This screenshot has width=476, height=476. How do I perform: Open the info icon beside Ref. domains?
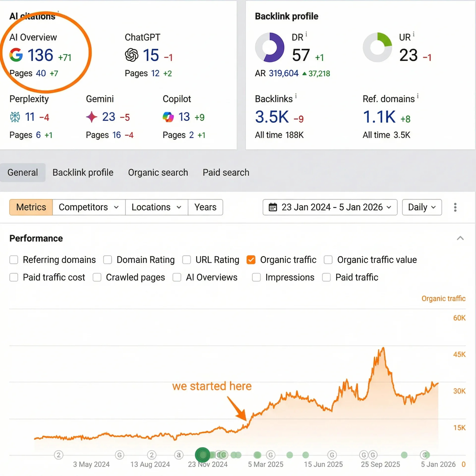coord(418,96)
